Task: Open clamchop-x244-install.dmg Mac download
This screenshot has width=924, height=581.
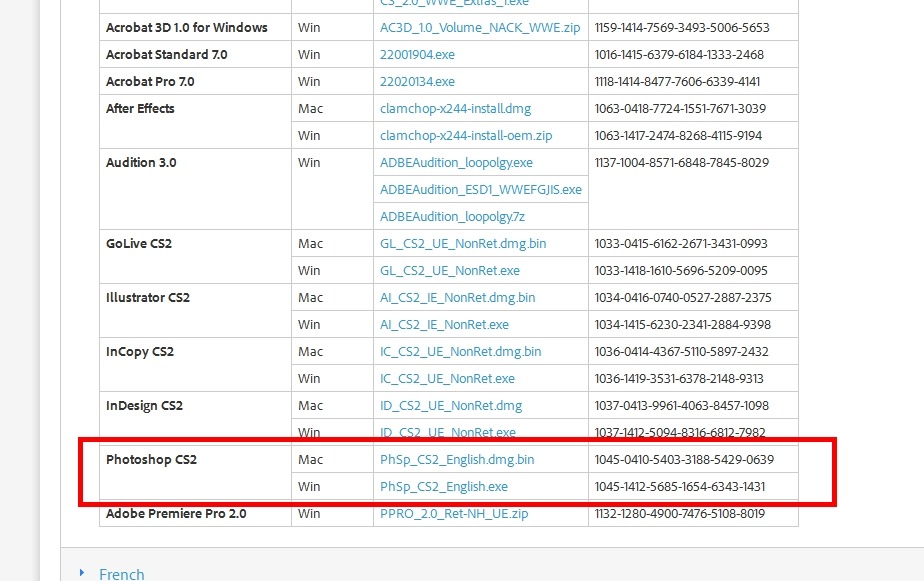Action: coord(456,109)
